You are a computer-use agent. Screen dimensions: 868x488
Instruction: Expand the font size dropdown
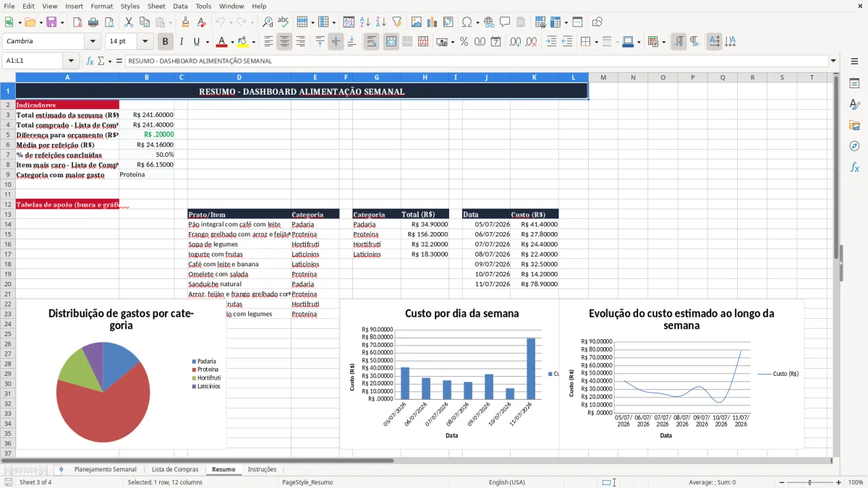tap(145, 41)
